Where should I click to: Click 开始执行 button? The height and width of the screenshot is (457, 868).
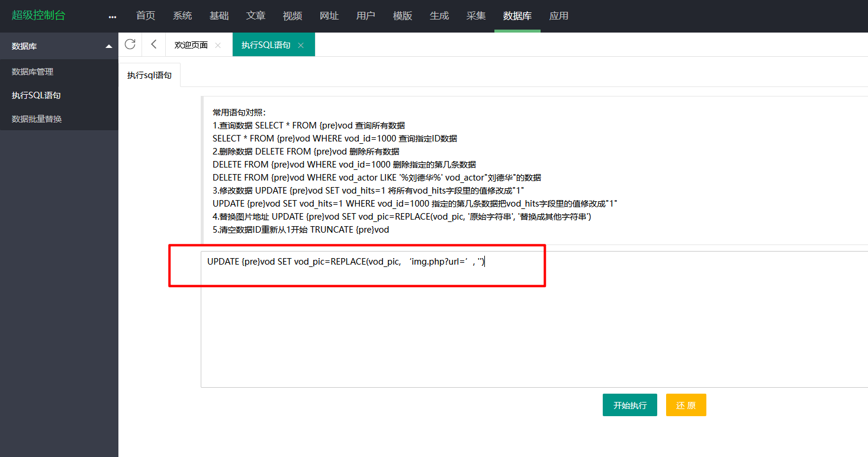629,405
